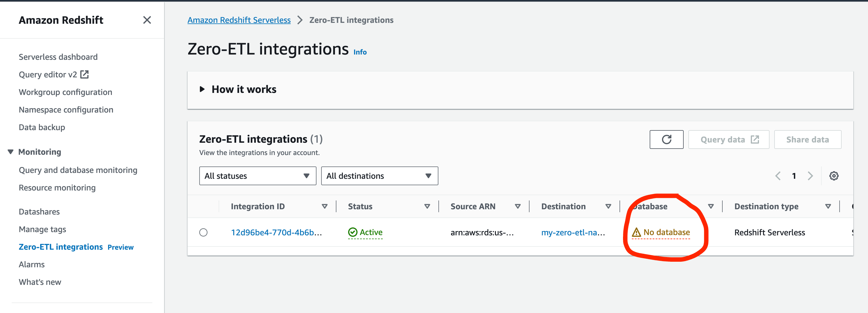The height and width of the screenshot is (313, 868).
Task: Open Serverless dashboard in sidebar
Action: point(58,57)
